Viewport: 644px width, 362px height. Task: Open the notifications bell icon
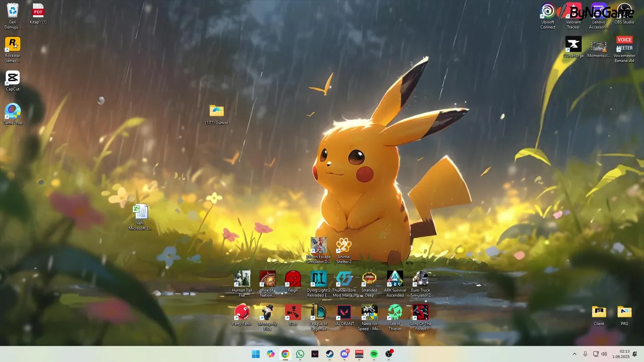(635, 354)
